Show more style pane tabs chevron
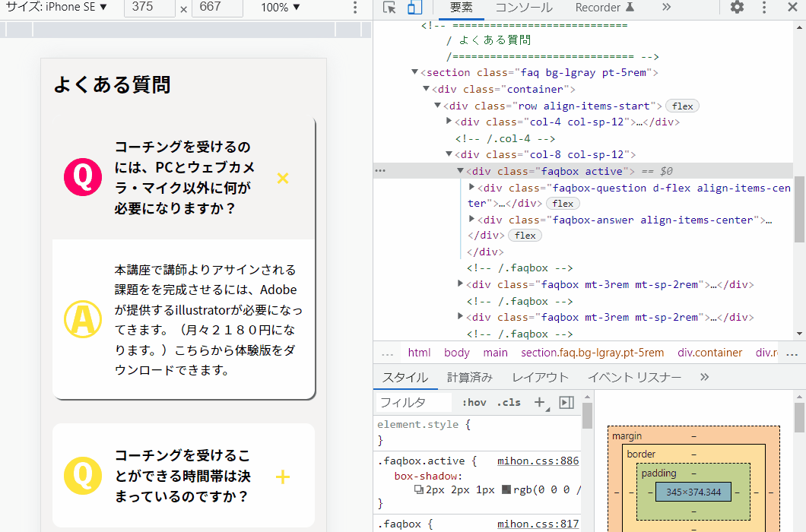Image resolution: width=806 pixels, height=532 pixels. pos(704,377)
